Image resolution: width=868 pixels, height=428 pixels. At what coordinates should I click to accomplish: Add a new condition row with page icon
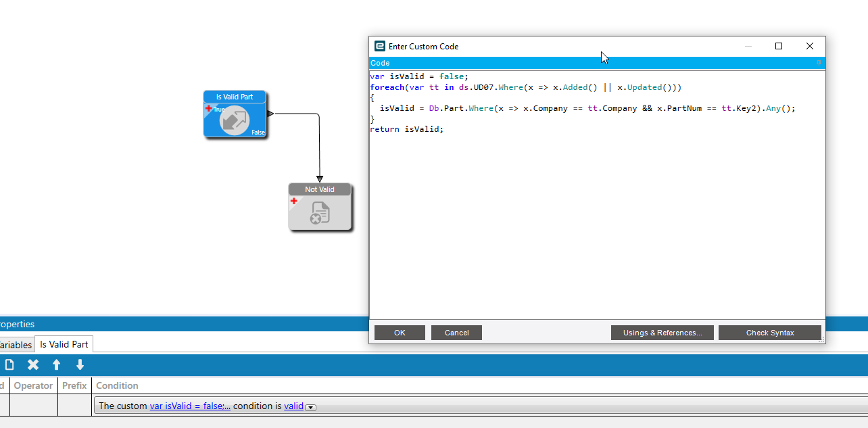(9, 364)
